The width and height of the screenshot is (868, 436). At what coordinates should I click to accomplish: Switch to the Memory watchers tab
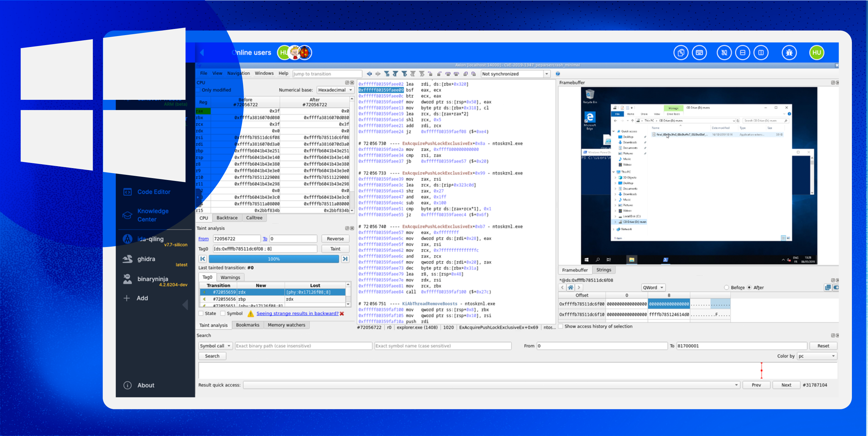tap(286, 325)
